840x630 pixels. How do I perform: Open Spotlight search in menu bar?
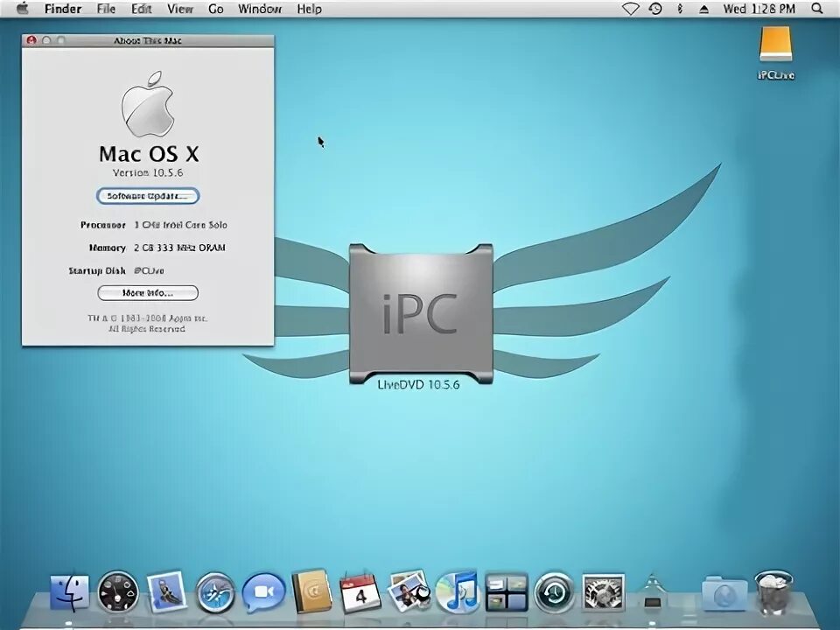817,9
